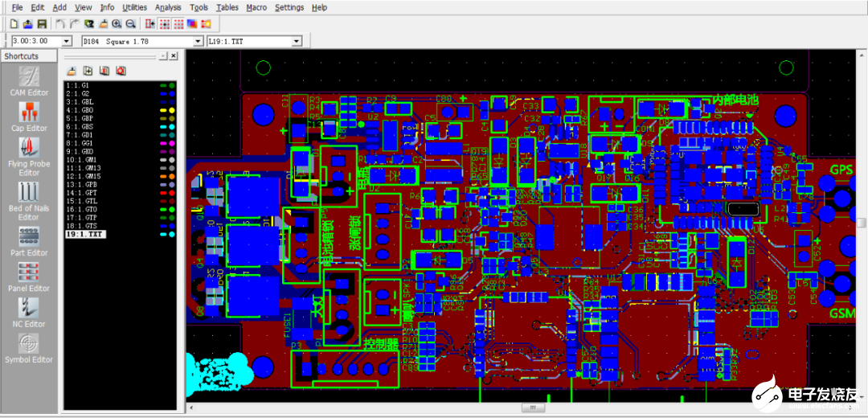This screenshot has height=418, width=868.
Task: Open the Utilities menu
Action: [134, 7]
